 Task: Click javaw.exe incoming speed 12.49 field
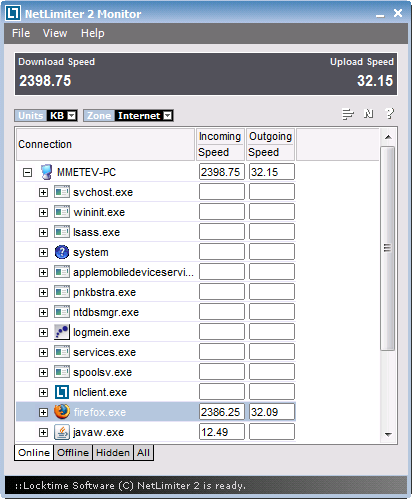pos(222,432)
